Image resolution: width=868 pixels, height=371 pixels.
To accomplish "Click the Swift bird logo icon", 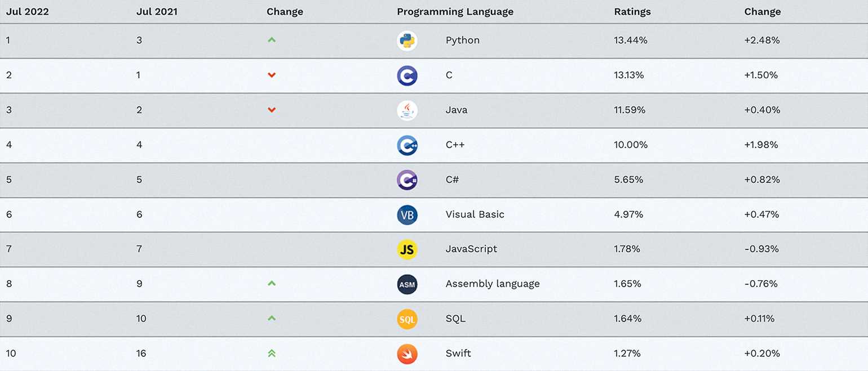I will (x=407, y=354).
